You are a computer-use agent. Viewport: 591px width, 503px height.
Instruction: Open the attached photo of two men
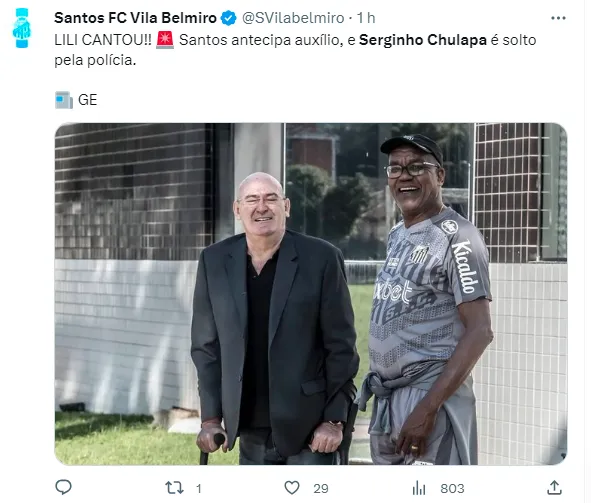click(x=311, y=294)
